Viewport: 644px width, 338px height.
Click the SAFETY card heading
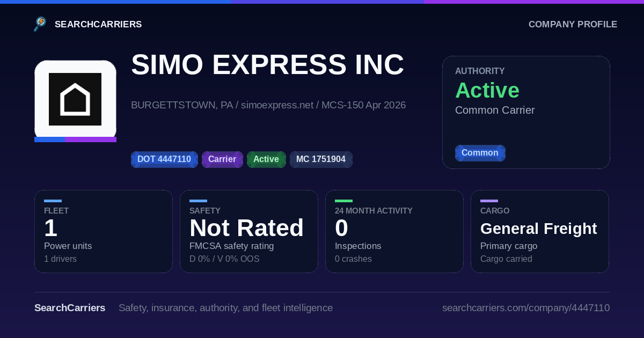tap(205, 211)
